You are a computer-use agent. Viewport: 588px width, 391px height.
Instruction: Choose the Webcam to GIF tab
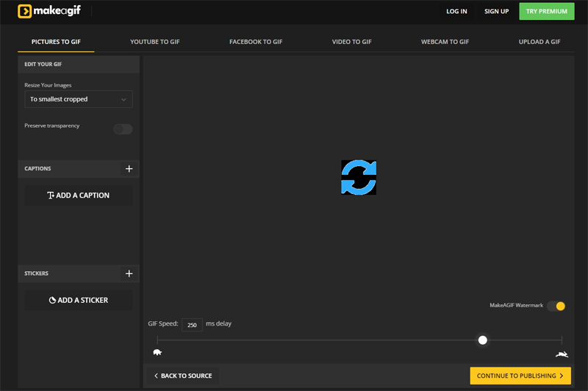445,42
